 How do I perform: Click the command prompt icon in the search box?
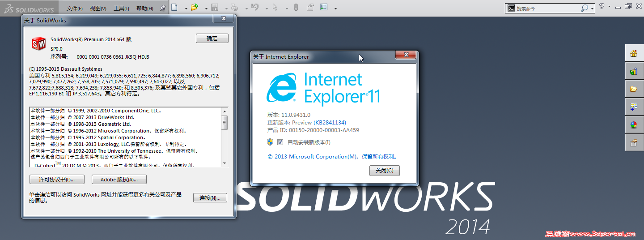511,8
